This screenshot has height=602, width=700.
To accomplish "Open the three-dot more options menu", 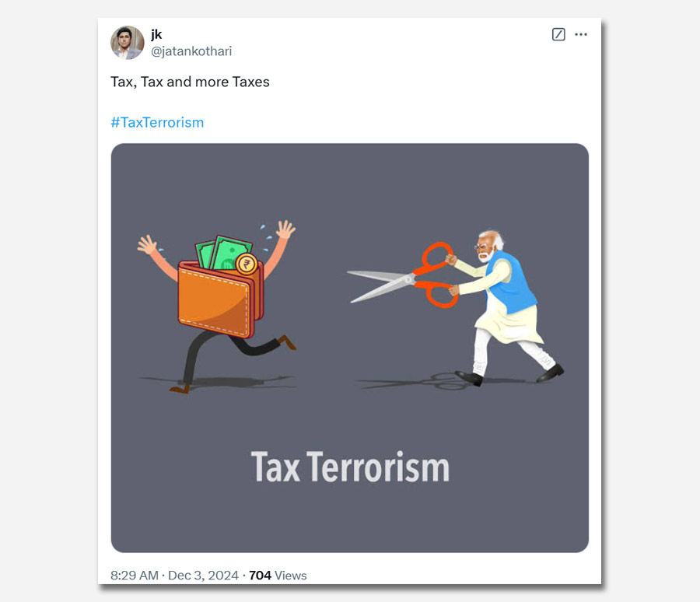I will [581, 34].
